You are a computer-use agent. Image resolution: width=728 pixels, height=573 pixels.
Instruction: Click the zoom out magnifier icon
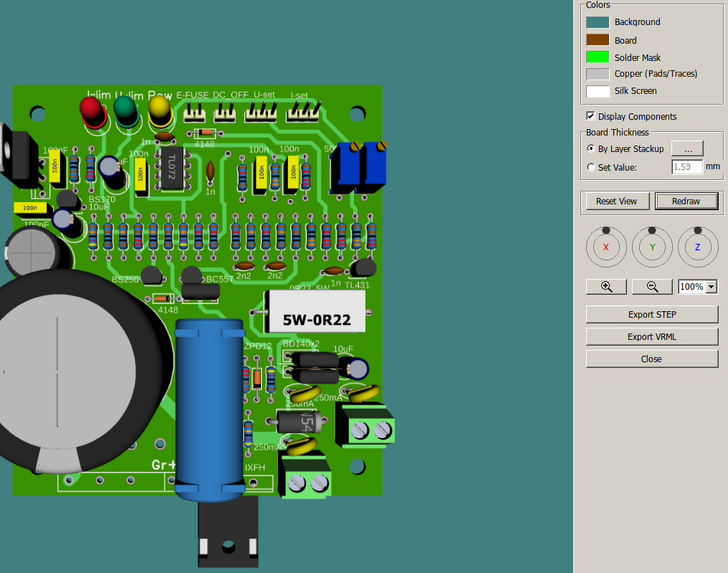652,287
